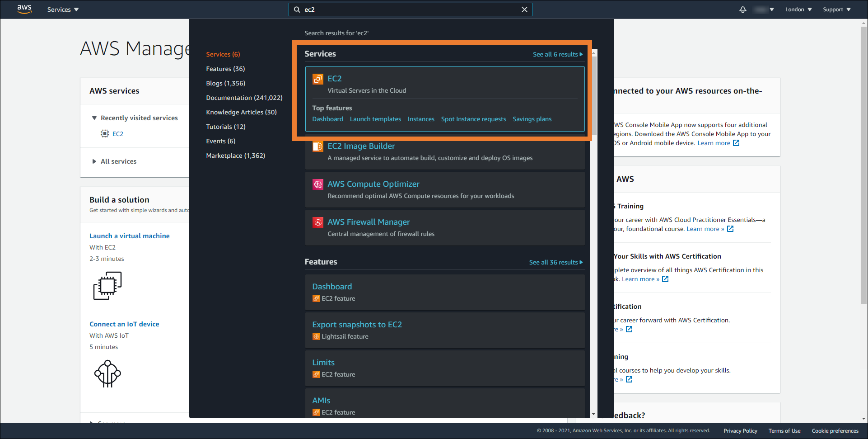868x439 pixels.
Task: Open the Spot Instance requests feature link
Action: pos(473,119)
